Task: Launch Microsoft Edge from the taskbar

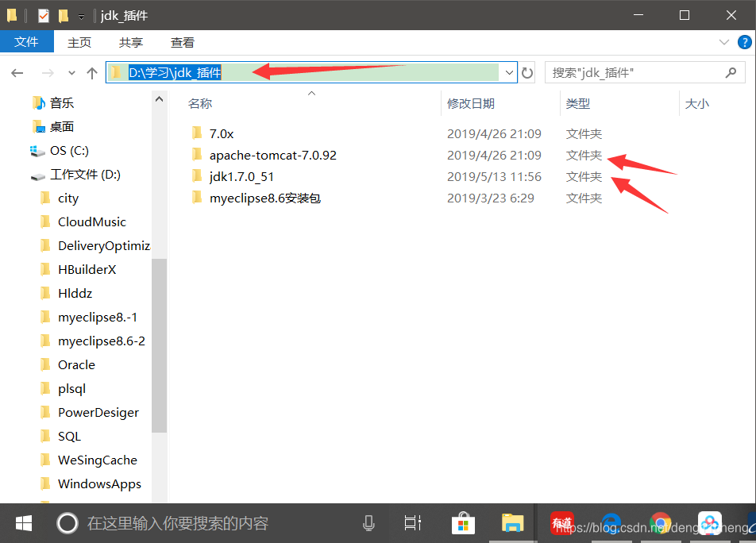Action: tap(611, 523)
